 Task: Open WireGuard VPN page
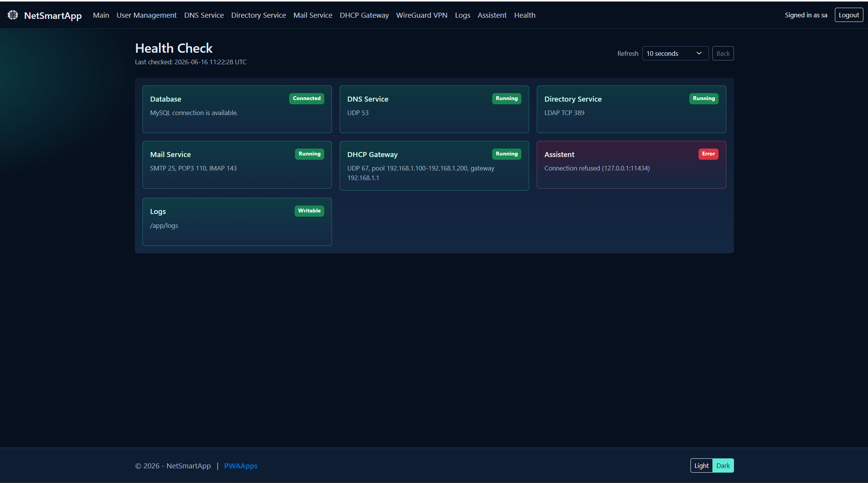tap(422, 15)
